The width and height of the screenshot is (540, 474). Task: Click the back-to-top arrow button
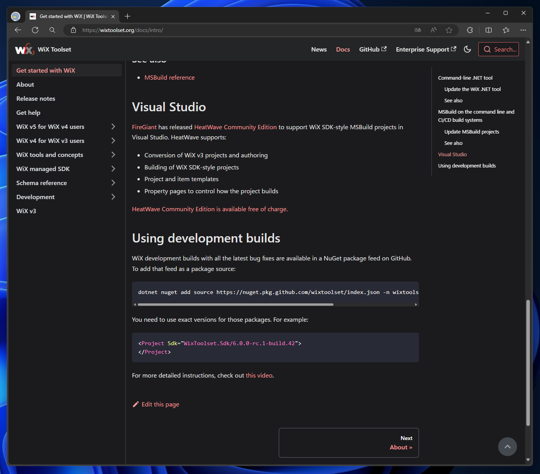[x=507, y=446]
